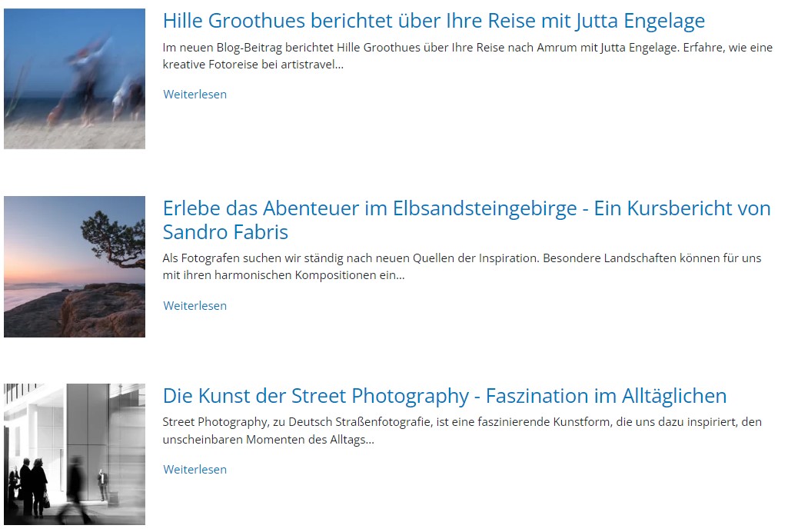
Task: Open Die Kunst der Street Photography headline
Action: pyautogui.click(x=445, y=396)
